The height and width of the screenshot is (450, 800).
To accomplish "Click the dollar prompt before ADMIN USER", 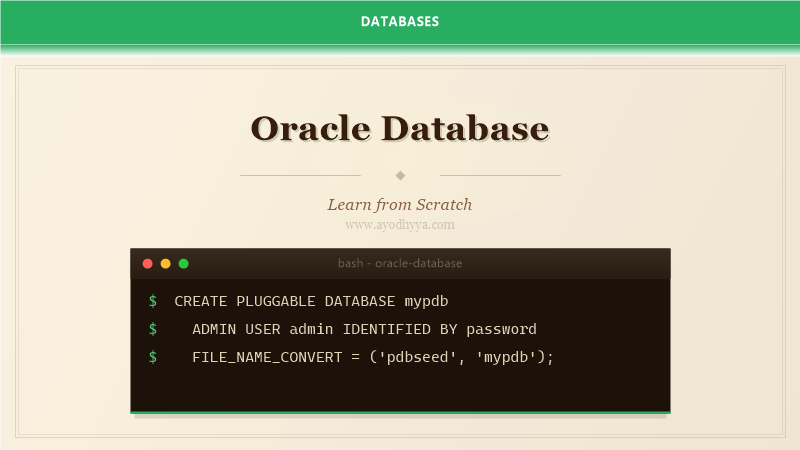I will pyautogui.click(x=153, y=330).
